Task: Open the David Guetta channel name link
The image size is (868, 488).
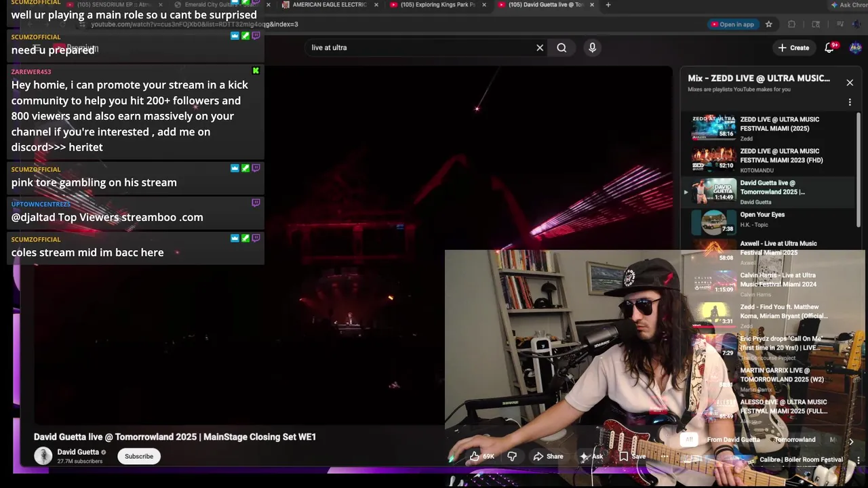Action: tap(78, 452)
